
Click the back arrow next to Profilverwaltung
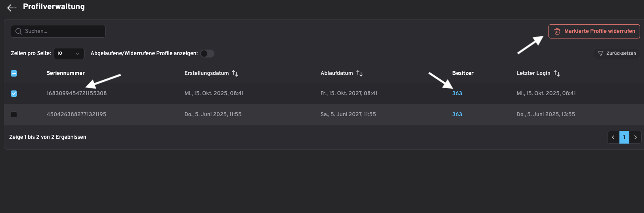[11, 8]
